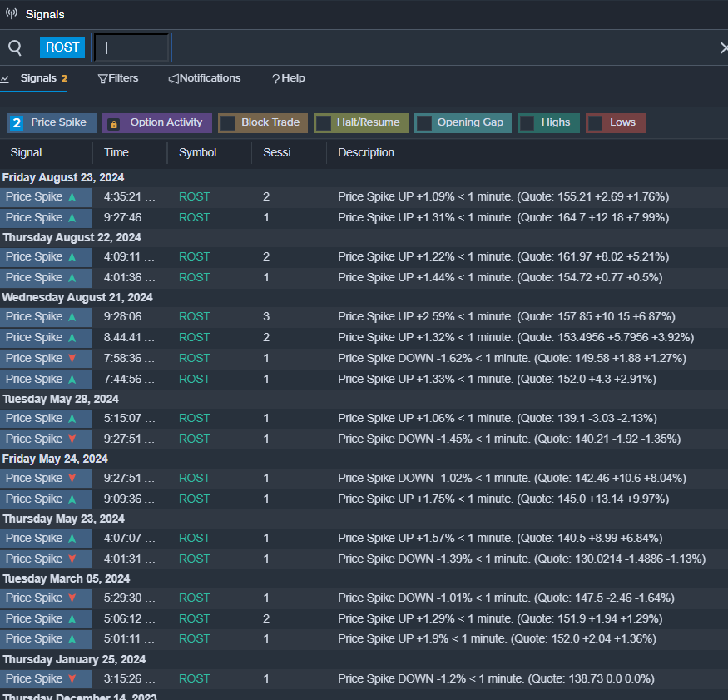The image size is (728, 700).
Task: Click the up arrow in the 9:27:46 row
Action: click(72, 217)
